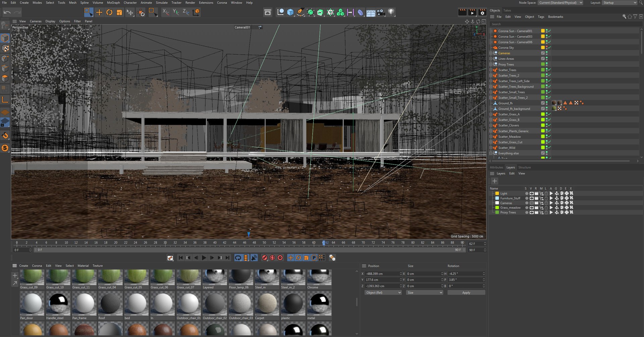Select the Rotate tool
This screenshot has height=337, width=644.
point(109,12)
